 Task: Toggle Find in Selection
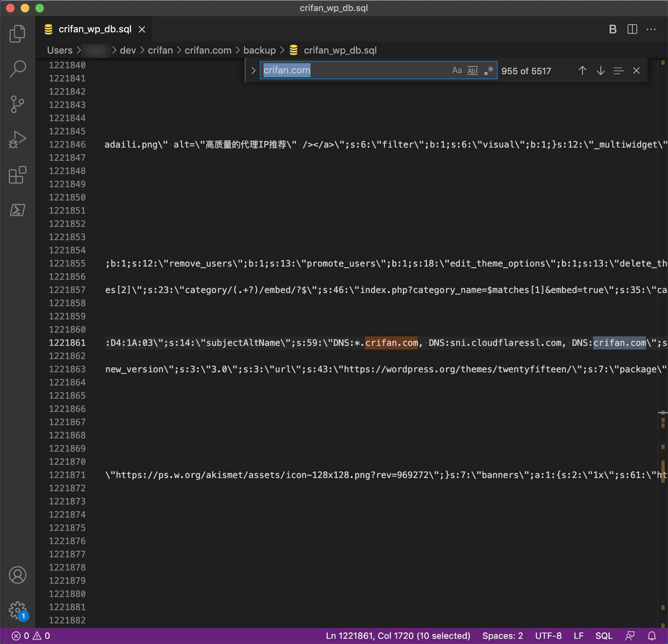pyautogui.click(x=618, y=70)
